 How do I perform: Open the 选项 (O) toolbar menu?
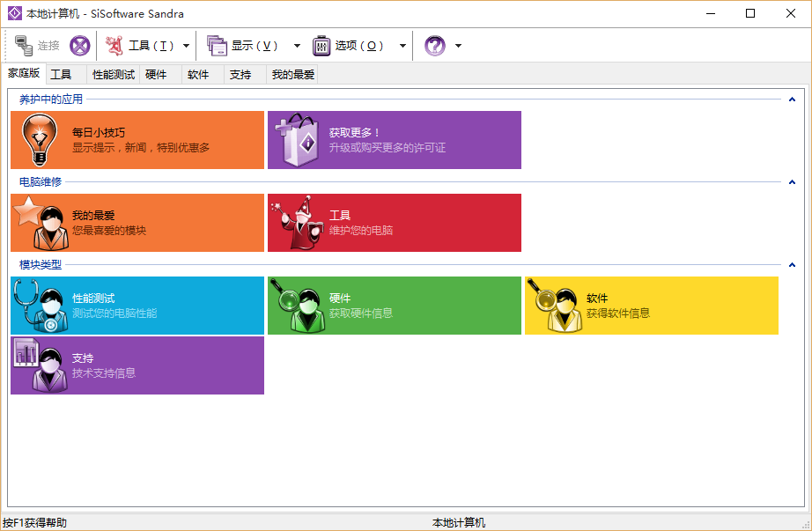pos(348,46)
